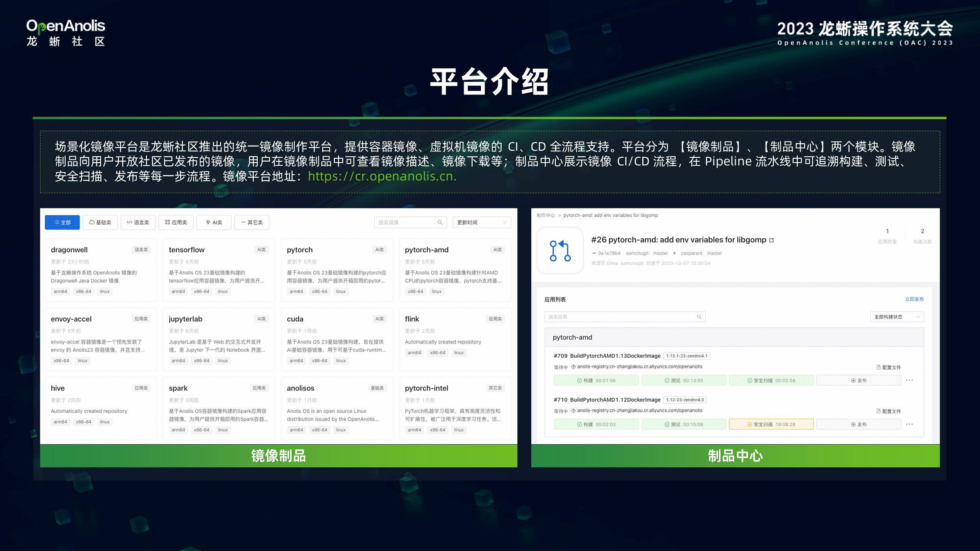The image size is (980, 551).
Task: Click the magnifier icon in 搜索镜像 box
Action: click(440, 222)
